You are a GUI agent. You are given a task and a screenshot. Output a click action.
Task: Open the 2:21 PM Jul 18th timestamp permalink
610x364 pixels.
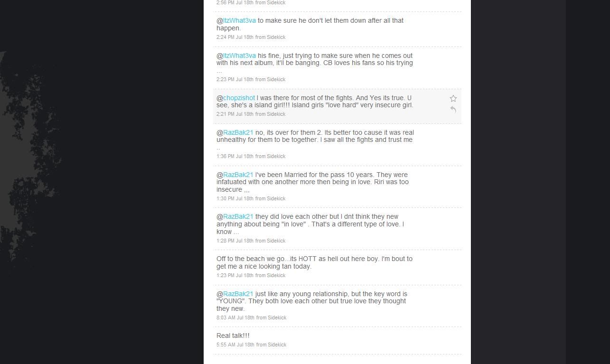[x=235, y=114]
